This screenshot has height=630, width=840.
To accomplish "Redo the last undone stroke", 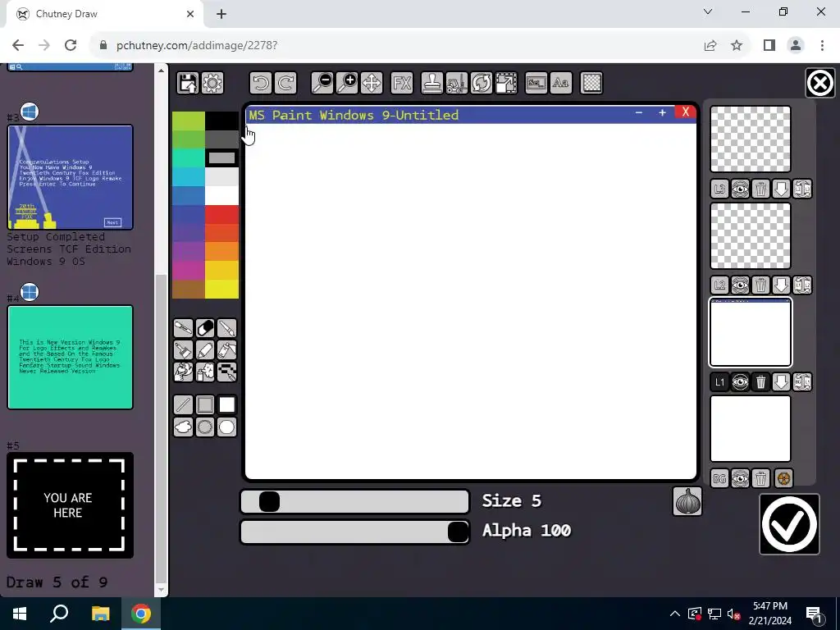I will point(285,83).
